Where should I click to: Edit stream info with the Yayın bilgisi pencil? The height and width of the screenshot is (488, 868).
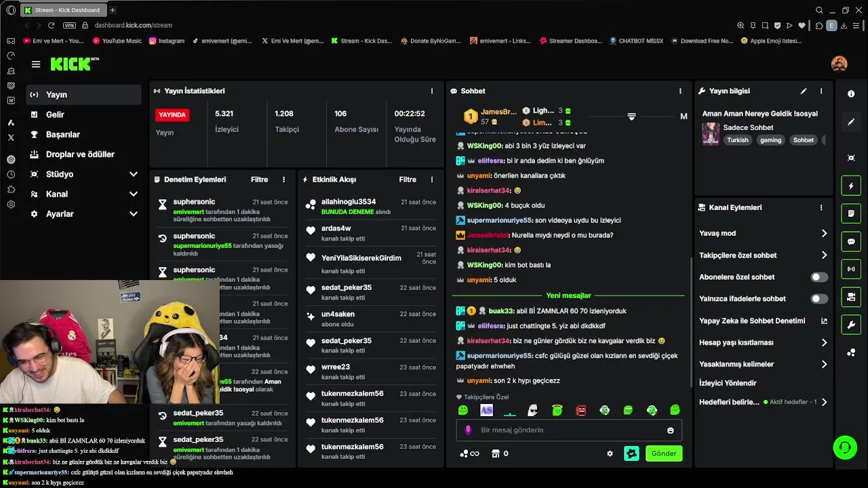[x=804, y=91]
